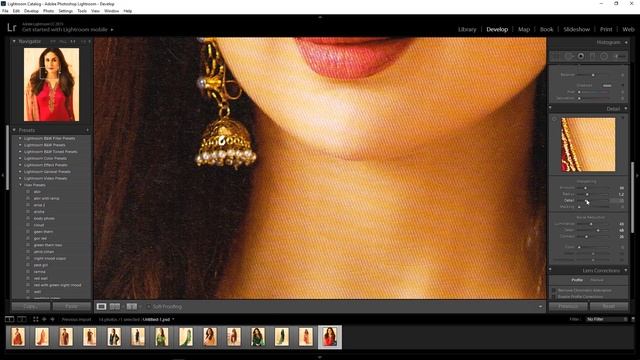Screen dimensions: 640x360
Task: Toggle the Lens Corrections panel switch
Action: point(550,270)
